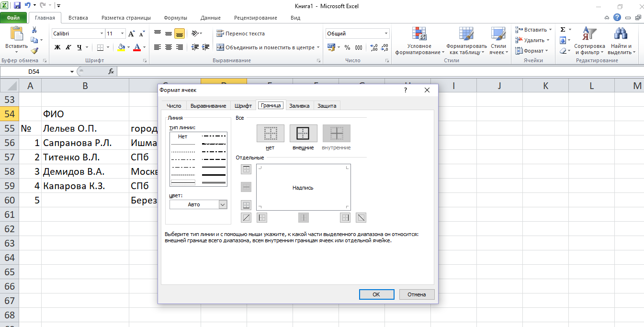This screenshot has width=644, height=327.
Task: Switch to the Число tab in the dialog
Action: click(x=174, y=106)
